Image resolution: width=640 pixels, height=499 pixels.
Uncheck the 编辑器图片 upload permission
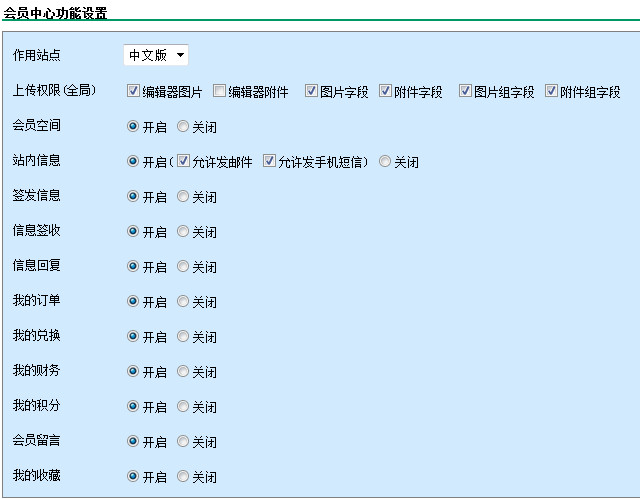(134, 91)
